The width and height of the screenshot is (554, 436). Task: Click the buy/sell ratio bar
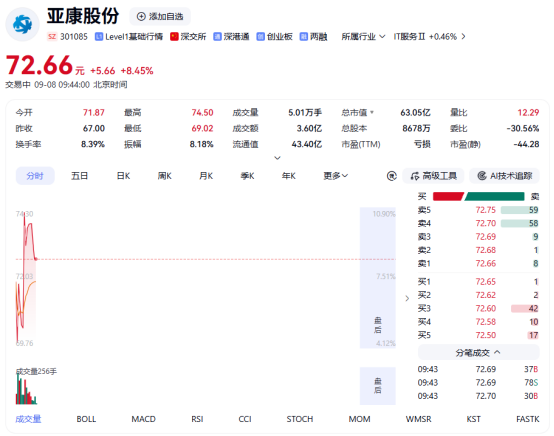[x=478, y=196]
